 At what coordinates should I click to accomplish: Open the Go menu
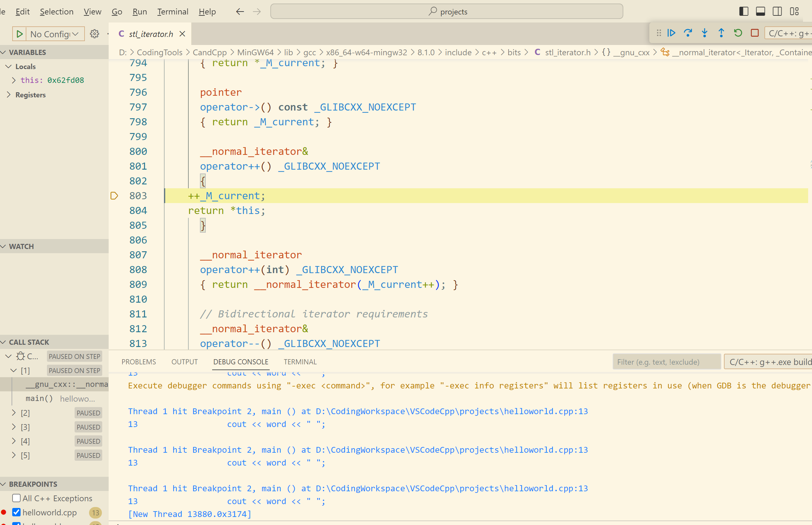coord(117,12)
